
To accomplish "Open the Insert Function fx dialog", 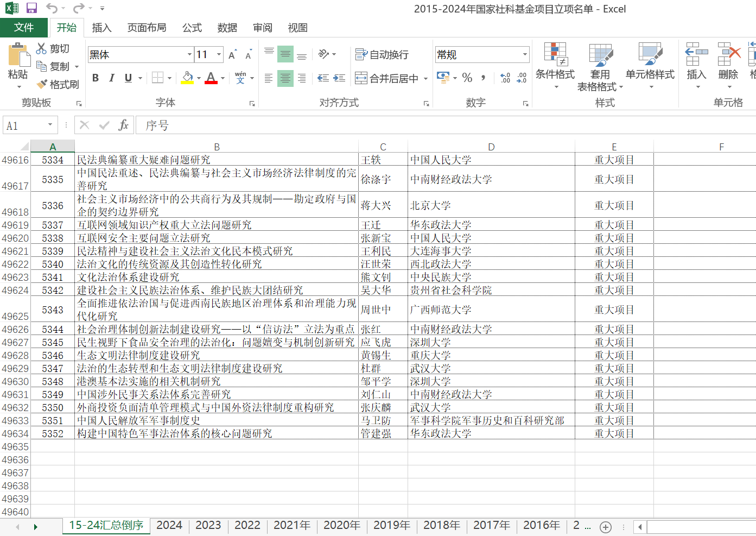I will click(x=124, y=125).
